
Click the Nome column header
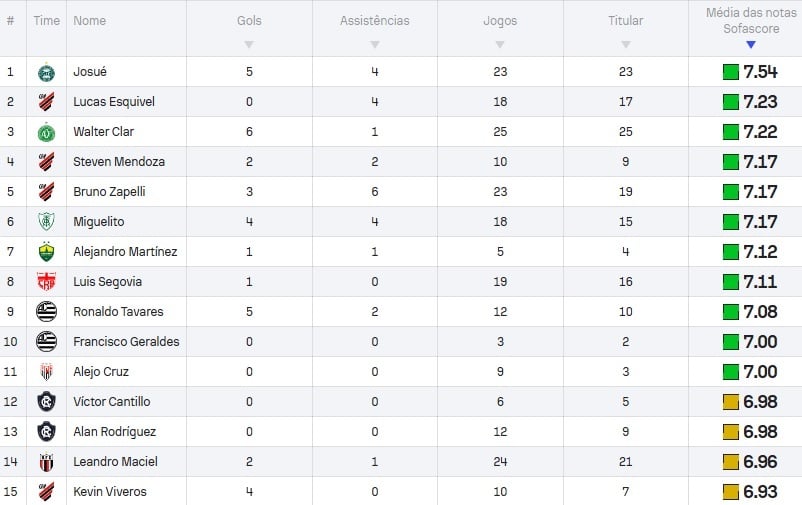(x=90, y=21)
